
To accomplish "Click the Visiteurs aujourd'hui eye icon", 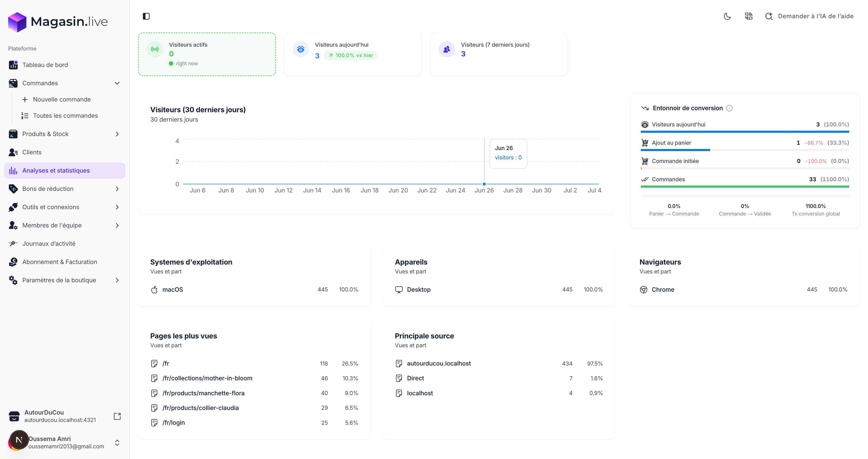I will tap(301, 49).
